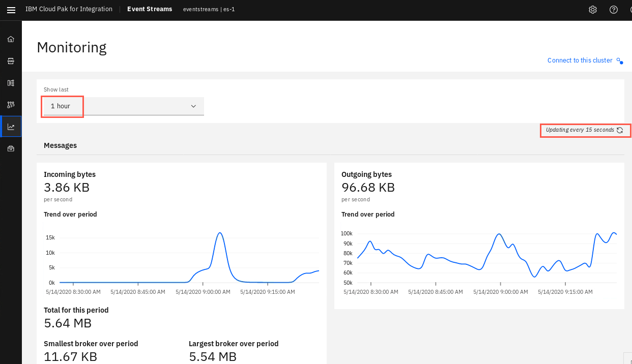The width and height of the screenshot is (632, 364).
Task: Open the 1 hour time period selector
Action: pos(124,106)
